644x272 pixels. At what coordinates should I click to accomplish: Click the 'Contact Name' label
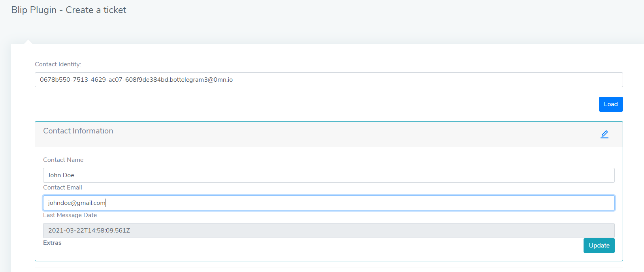coord(63,160)
